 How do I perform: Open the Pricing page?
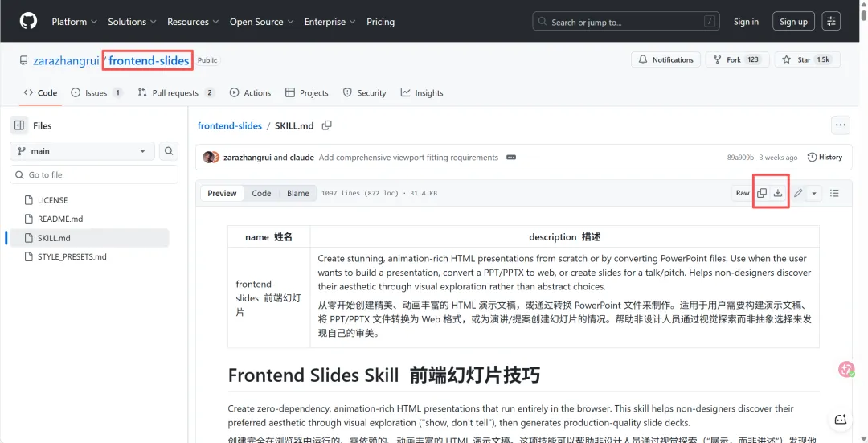380,22
